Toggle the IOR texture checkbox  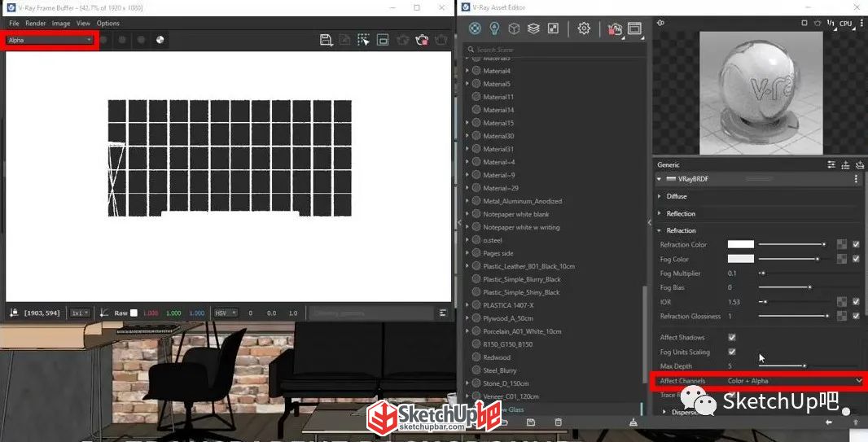(x=857, y=301)
